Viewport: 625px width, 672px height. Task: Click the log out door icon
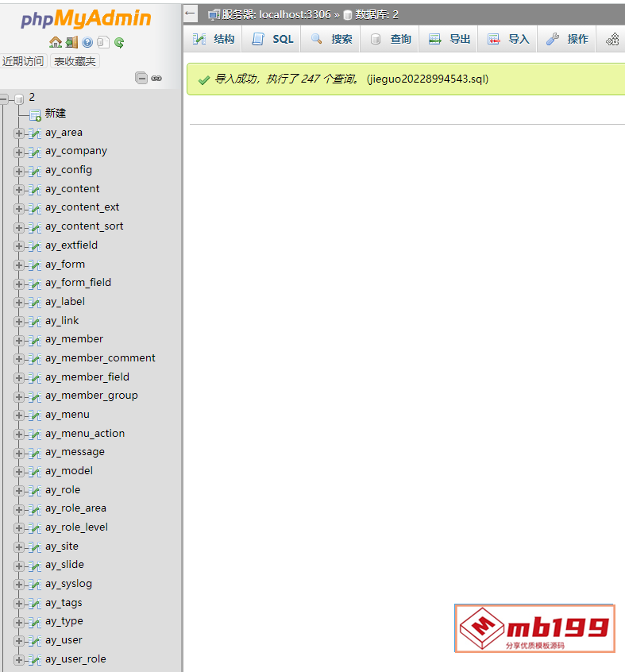pyautogui.click(x=71, y=43)
